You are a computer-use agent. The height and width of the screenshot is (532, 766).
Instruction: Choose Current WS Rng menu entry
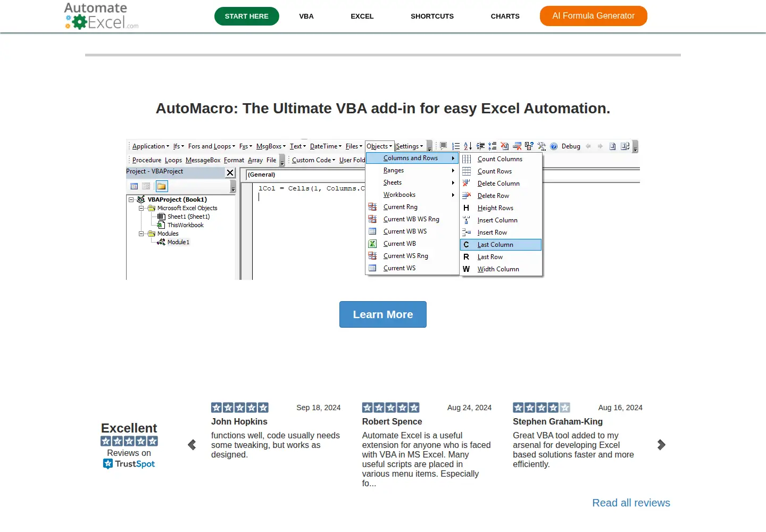click(412, 256)
